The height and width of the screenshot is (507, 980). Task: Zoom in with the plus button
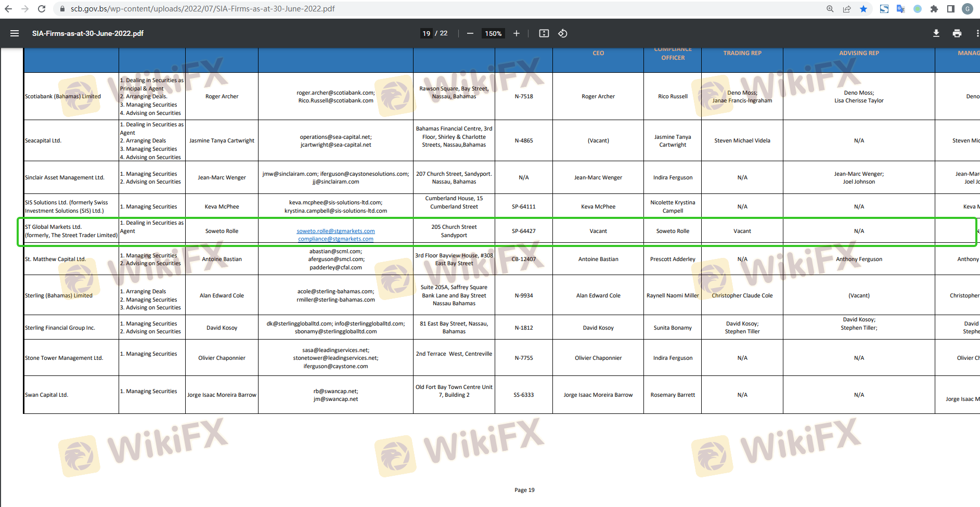pos(516,33)
